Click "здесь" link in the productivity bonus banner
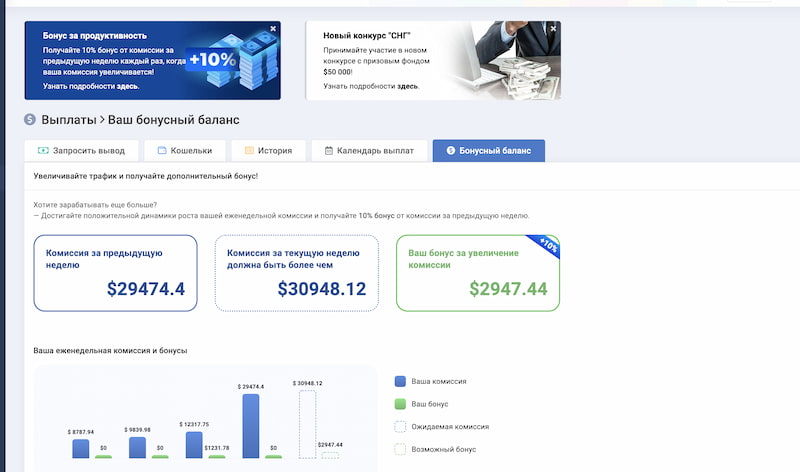This screenshot has width=800, height=472. click(x=128, y=86)
